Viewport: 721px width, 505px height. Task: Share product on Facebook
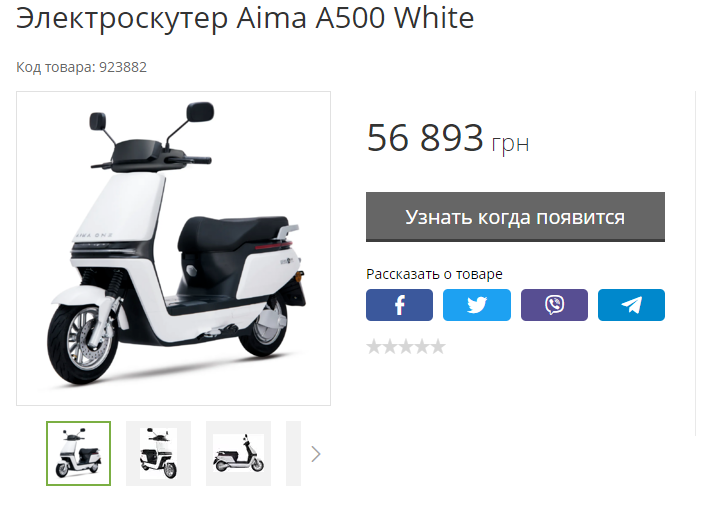point(399,305)
